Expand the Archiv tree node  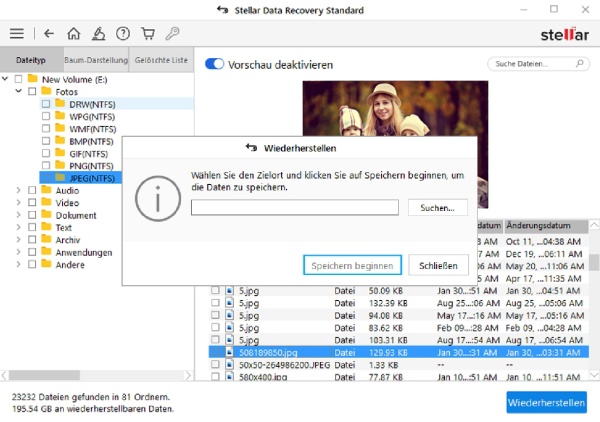click(18, 240)
